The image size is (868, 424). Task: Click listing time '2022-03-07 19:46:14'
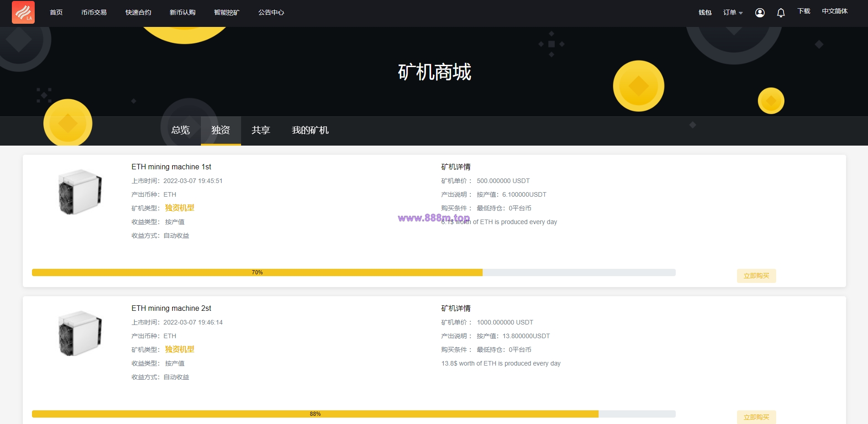(x=193, y=322)
